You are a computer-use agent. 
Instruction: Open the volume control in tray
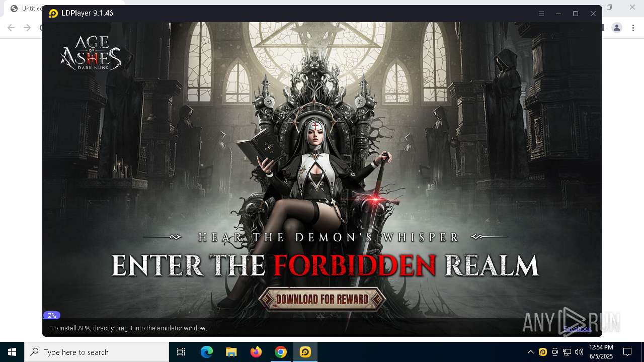(x=579, y=352)
